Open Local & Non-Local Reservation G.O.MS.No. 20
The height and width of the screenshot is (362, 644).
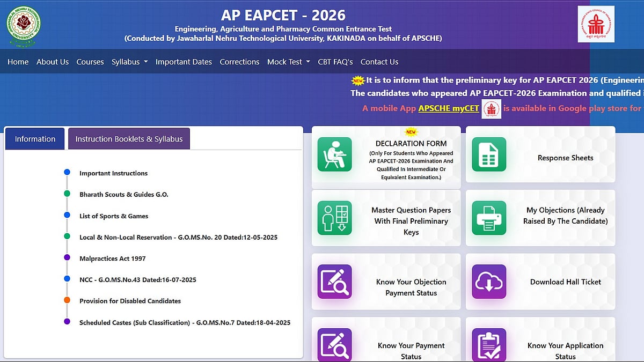pyautogui.click(x=178, y=237)
